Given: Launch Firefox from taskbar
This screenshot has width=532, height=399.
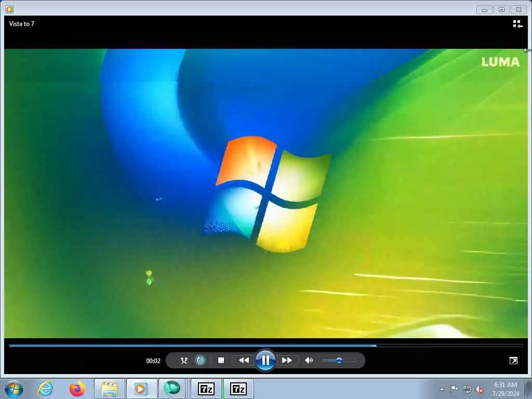Looking at the screenshot, I should pyautogui.click(x=77, y=389).
